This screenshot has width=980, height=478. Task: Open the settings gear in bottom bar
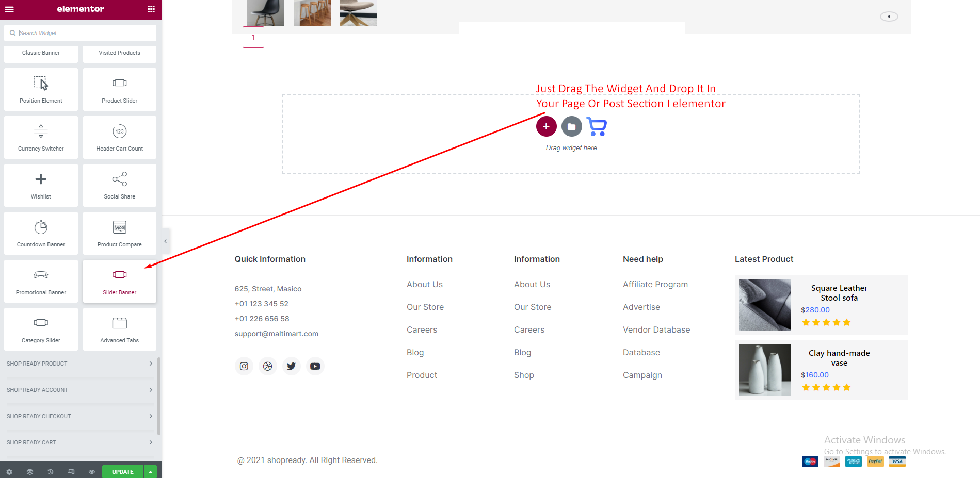(x=9, y=472)
